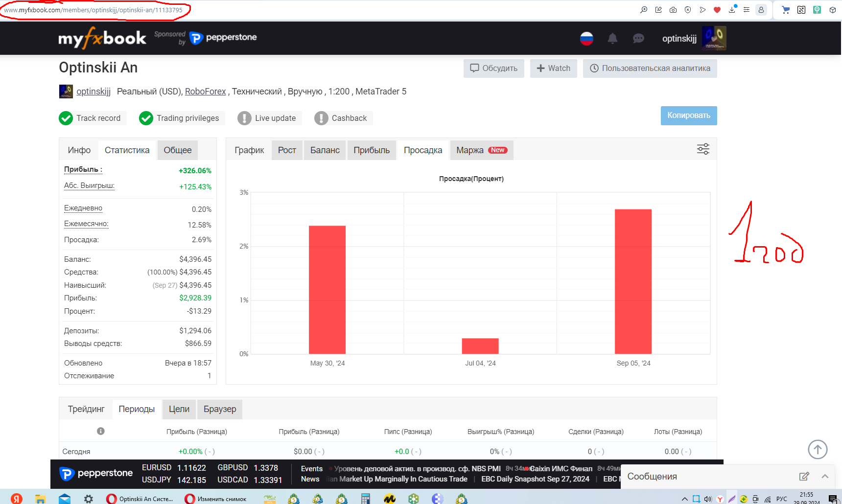The height and width of the screenshot is (504, 842).
Task: Click the Sep 05 '24 drawdown bar
Action: click(x=633, y=281)
